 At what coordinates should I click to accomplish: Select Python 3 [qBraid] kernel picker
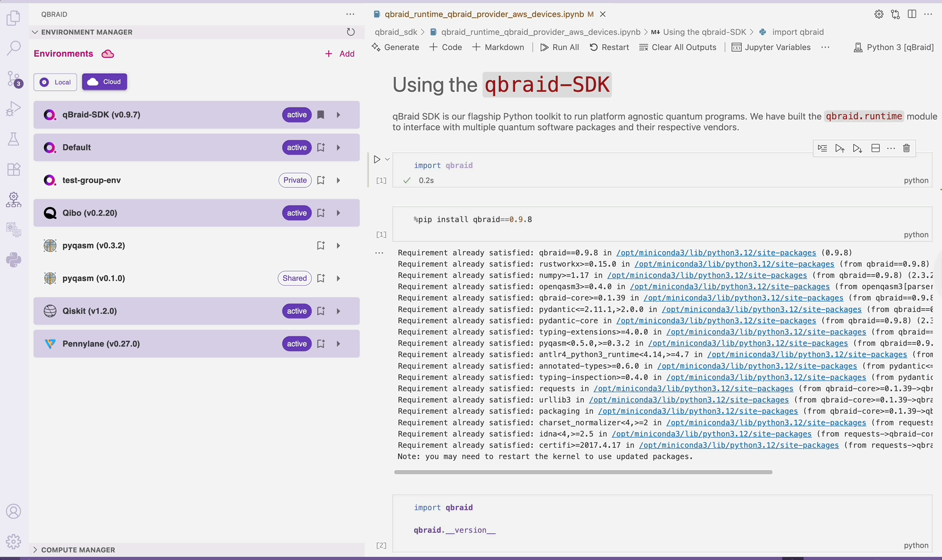(894, 47)
